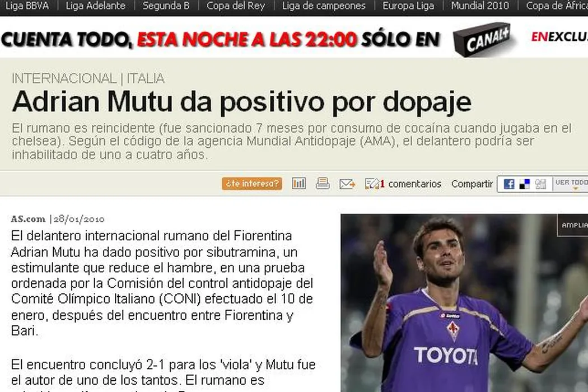Click the Segunda B navigation item

coord(166,6)
